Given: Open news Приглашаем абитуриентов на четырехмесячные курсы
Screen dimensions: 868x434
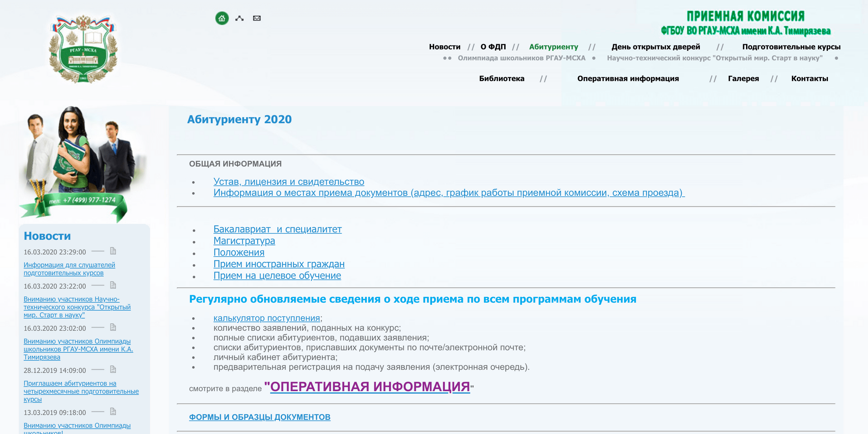Looking at the screenshot, I should (81, 391).
